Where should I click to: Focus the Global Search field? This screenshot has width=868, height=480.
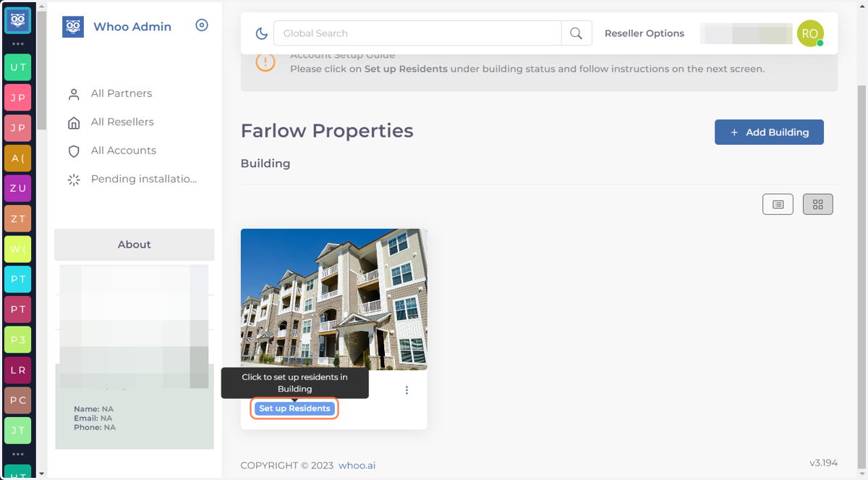417,33
